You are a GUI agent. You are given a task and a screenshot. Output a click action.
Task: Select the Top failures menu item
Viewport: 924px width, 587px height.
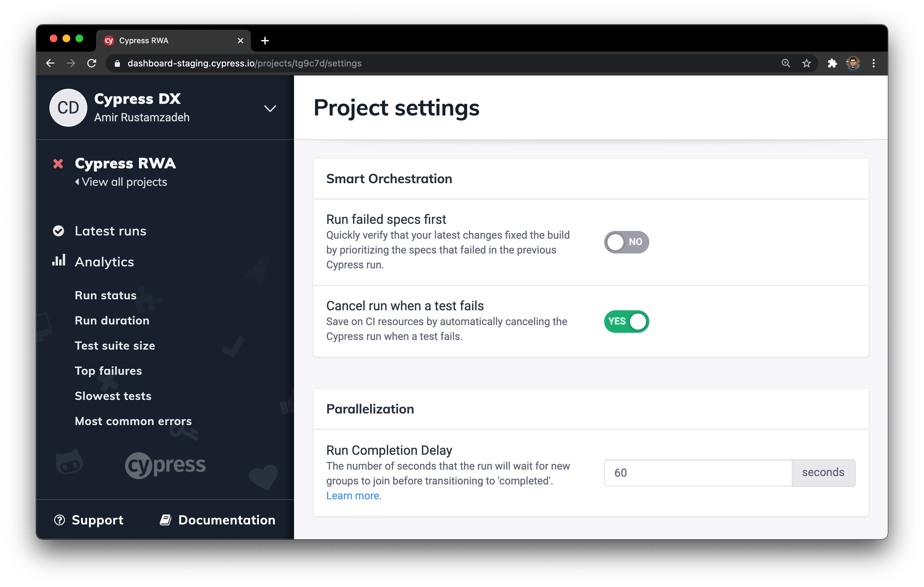tap(108, 371)
